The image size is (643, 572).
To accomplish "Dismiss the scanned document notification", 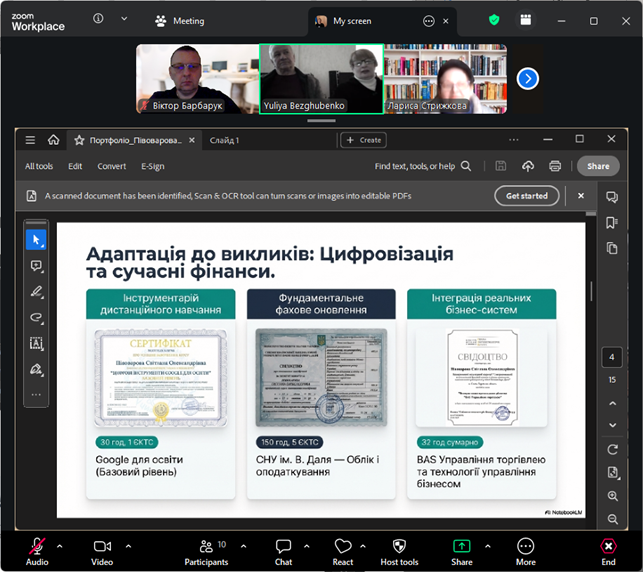I will (x=581, y=196).
